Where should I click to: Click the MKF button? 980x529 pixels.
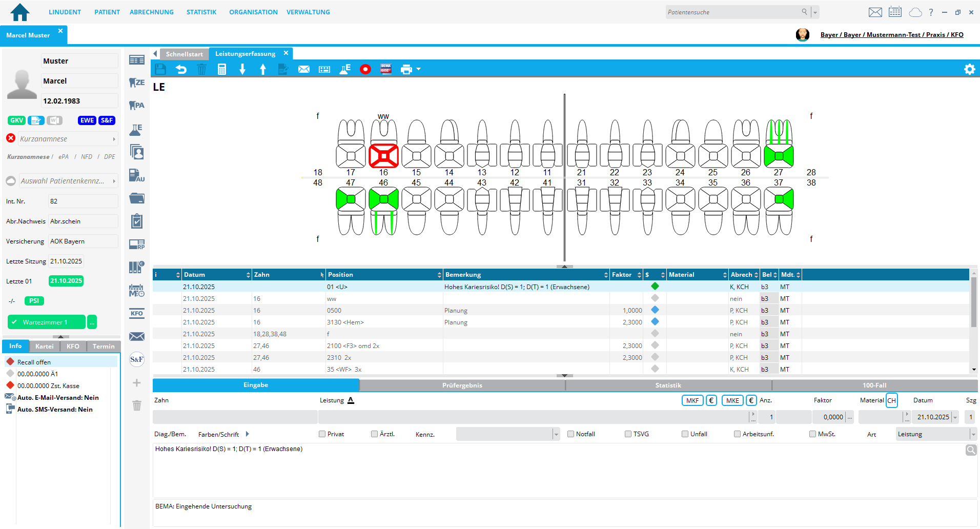point(692,401)
